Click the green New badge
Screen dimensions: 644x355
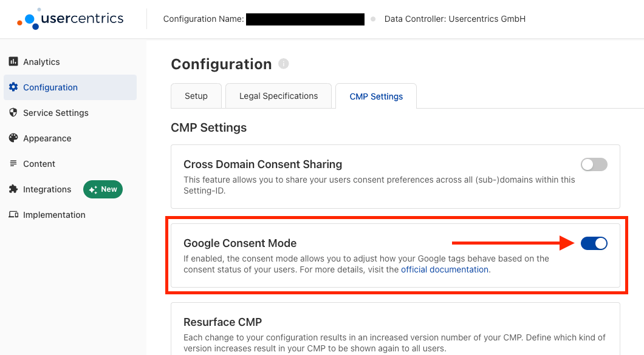click(103, 189)
